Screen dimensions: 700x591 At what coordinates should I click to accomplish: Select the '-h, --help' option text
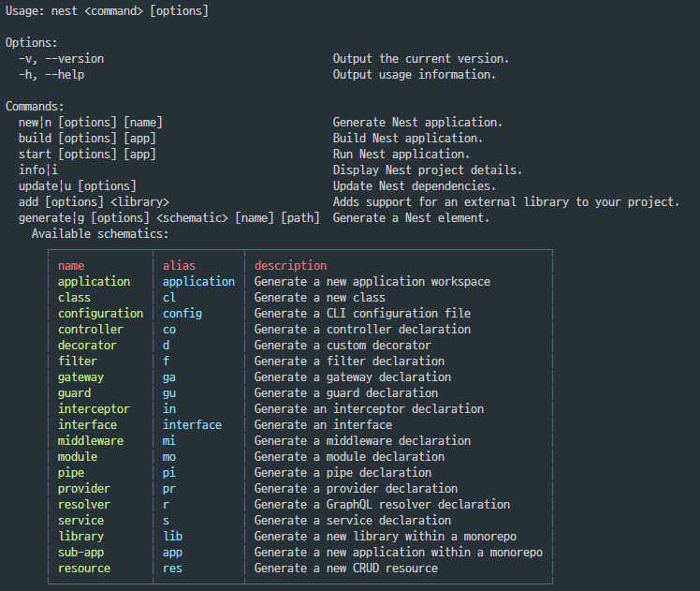point(51,75)
